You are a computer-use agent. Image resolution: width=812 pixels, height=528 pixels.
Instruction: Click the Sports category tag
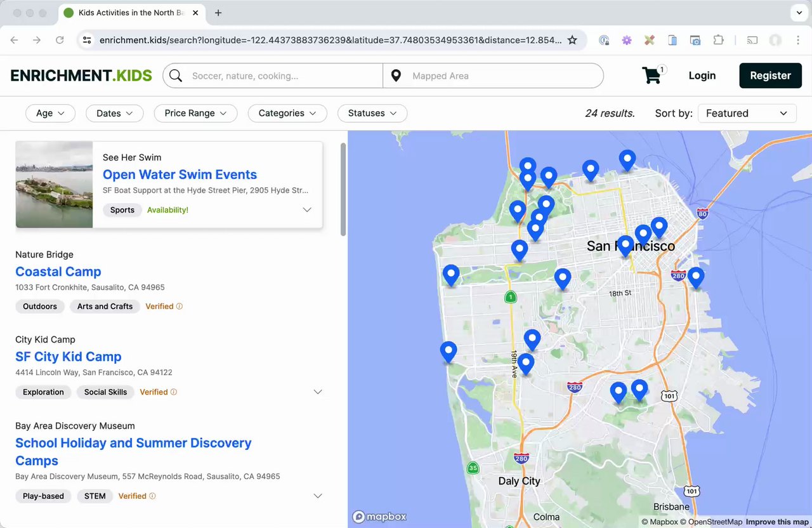tap(122, 210)
